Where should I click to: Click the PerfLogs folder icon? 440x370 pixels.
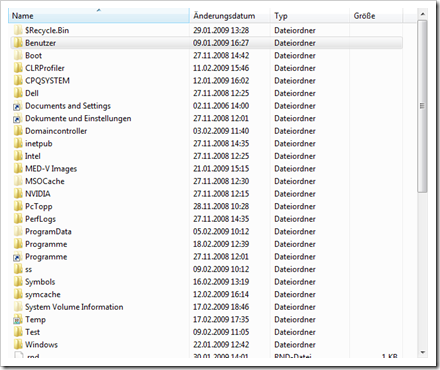18,219
